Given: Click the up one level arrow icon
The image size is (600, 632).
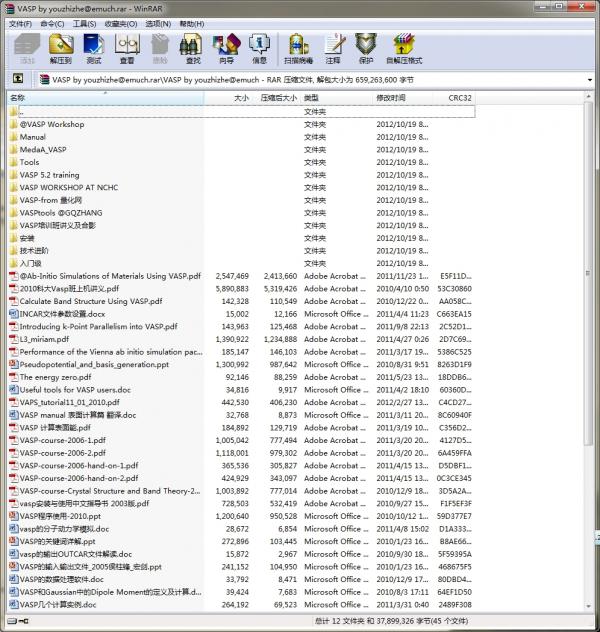Looking at the screenshot, I should [18, 79].
